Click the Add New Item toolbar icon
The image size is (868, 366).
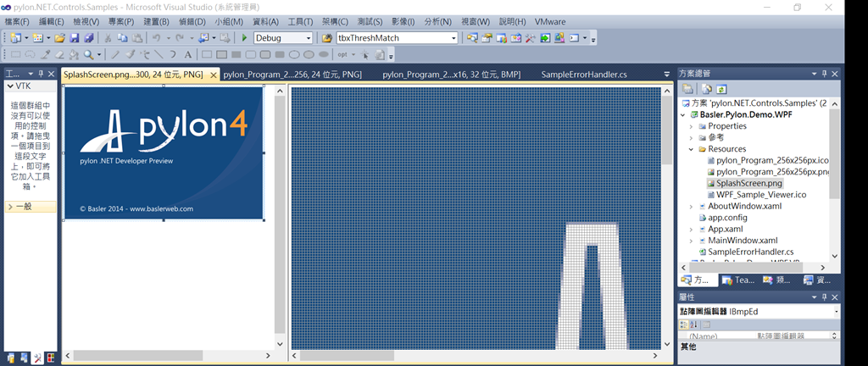click(37, 38)
